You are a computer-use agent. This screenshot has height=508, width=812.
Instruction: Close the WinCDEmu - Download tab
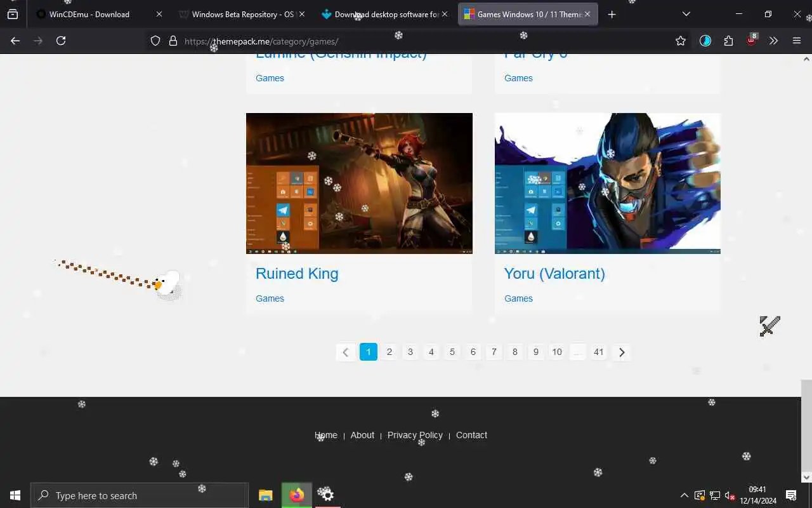coord(159,14)
